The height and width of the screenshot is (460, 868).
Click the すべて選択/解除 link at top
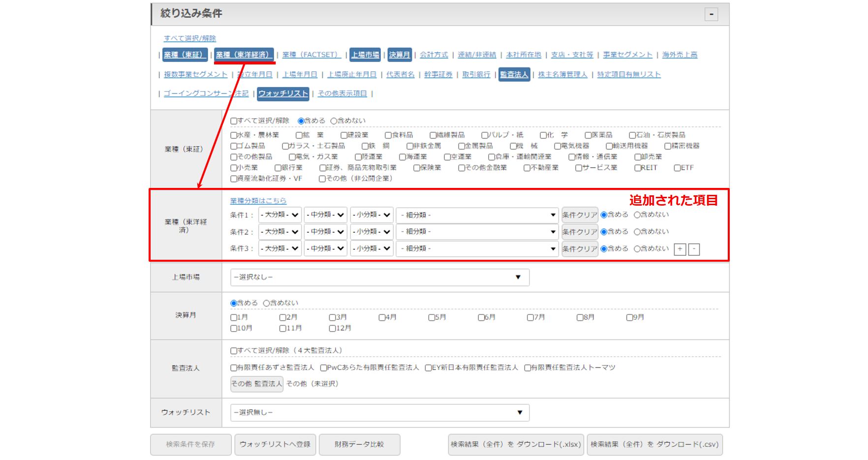click(x=190, y=38)
